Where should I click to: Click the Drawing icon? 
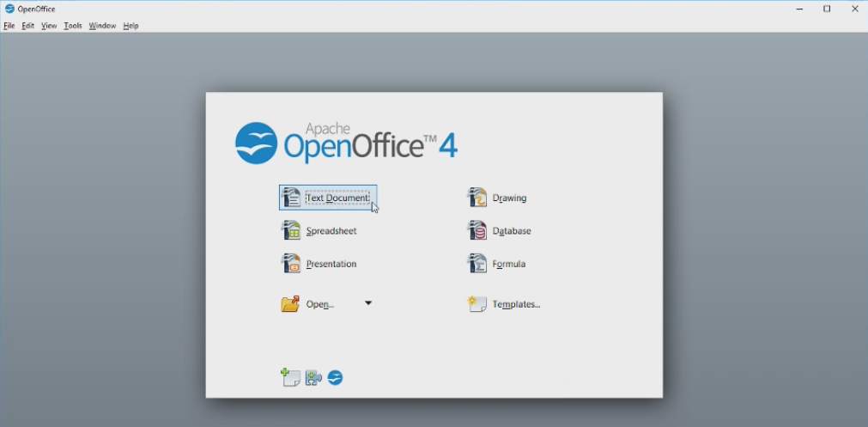coord(477,198)
